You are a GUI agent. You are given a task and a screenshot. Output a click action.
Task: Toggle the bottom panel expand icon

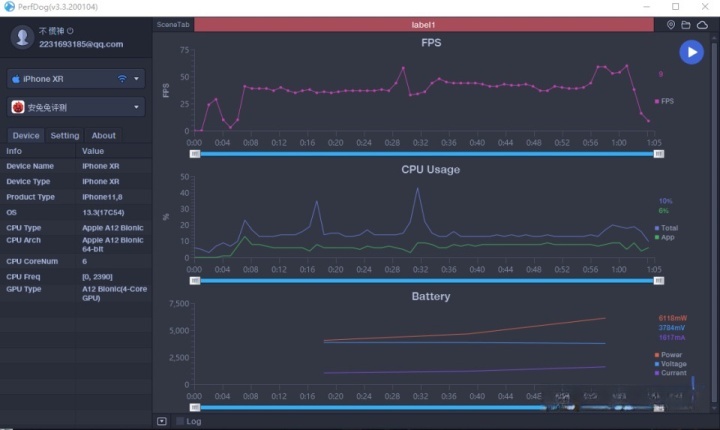tap(162, 421)
